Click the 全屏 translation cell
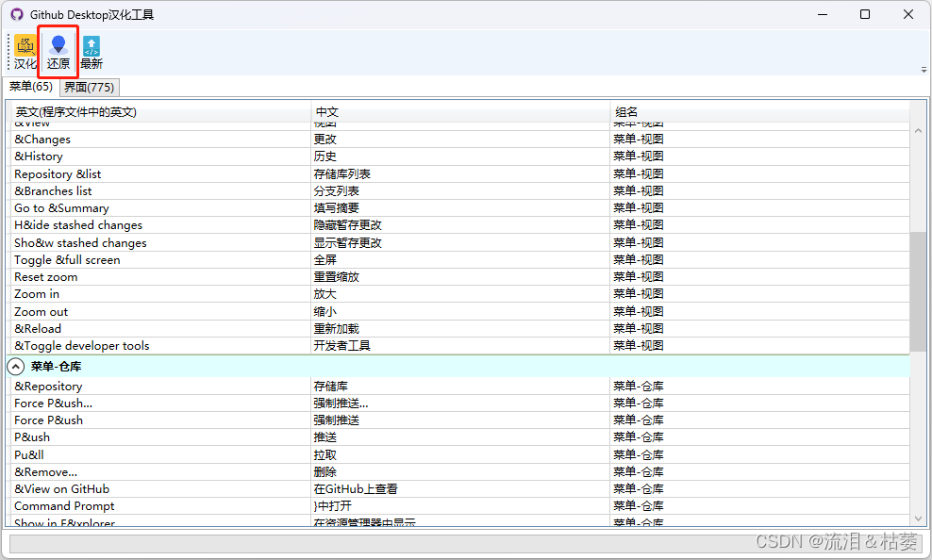This screenshot has height=560, width=932. pos(460,260)
